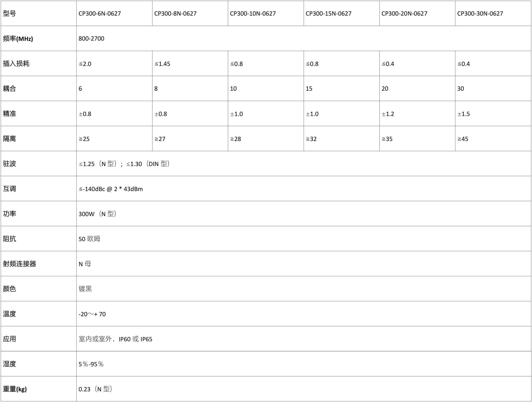Select the 0.23 weight value cell

[304, 389]
